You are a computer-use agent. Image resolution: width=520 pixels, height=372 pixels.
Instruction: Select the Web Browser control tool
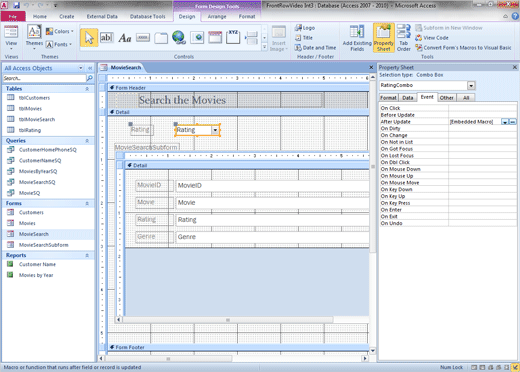click(197, 38)
